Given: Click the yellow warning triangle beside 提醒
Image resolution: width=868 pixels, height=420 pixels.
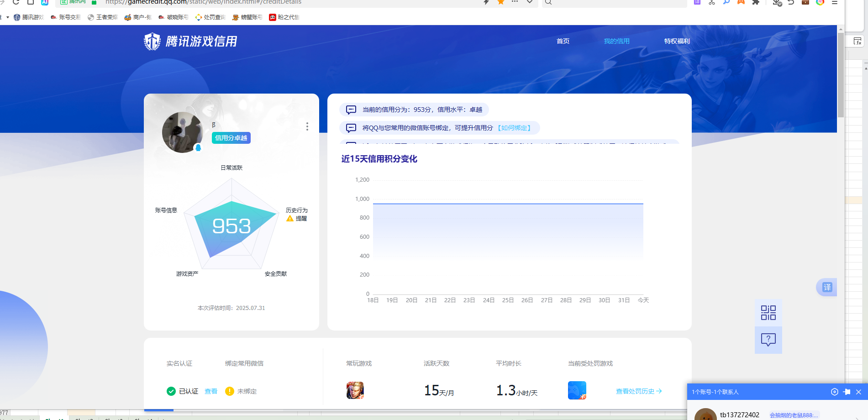Looking at the screenshot, I should pyautogui.click(x=290, y=219).
